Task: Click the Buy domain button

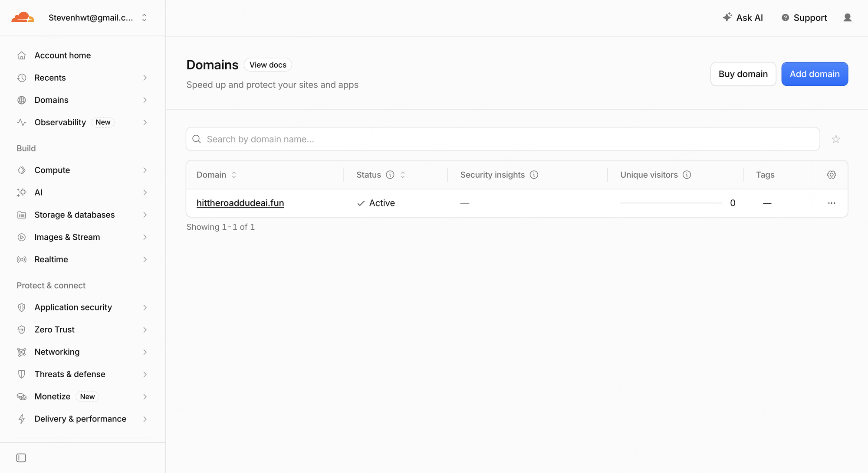Action: pos(743,74)
